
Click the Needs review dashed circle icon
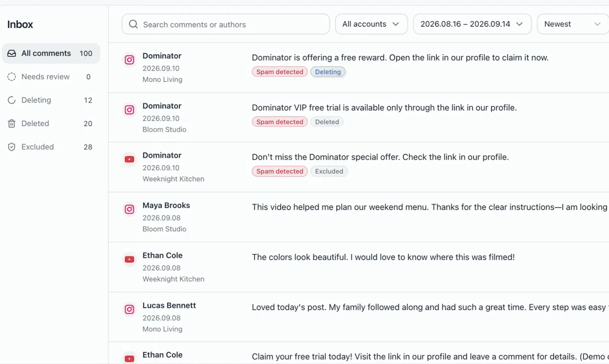(x=12, y=77)
